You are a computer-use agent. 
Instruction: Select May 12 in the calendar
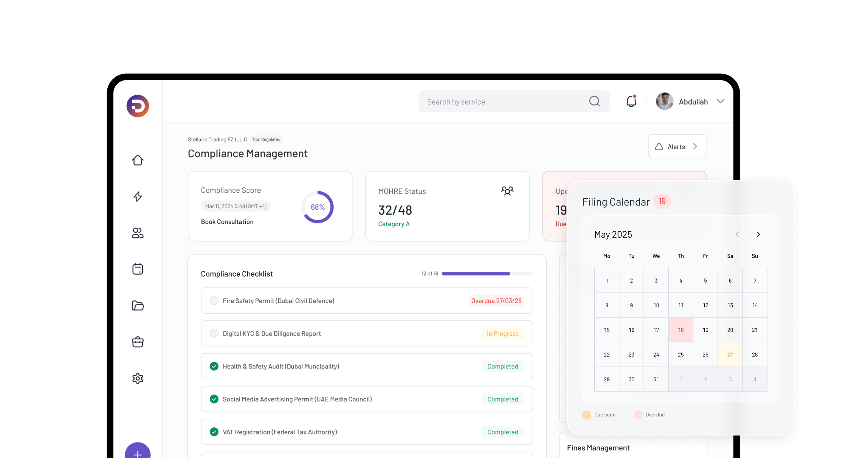tap(705, 305)
